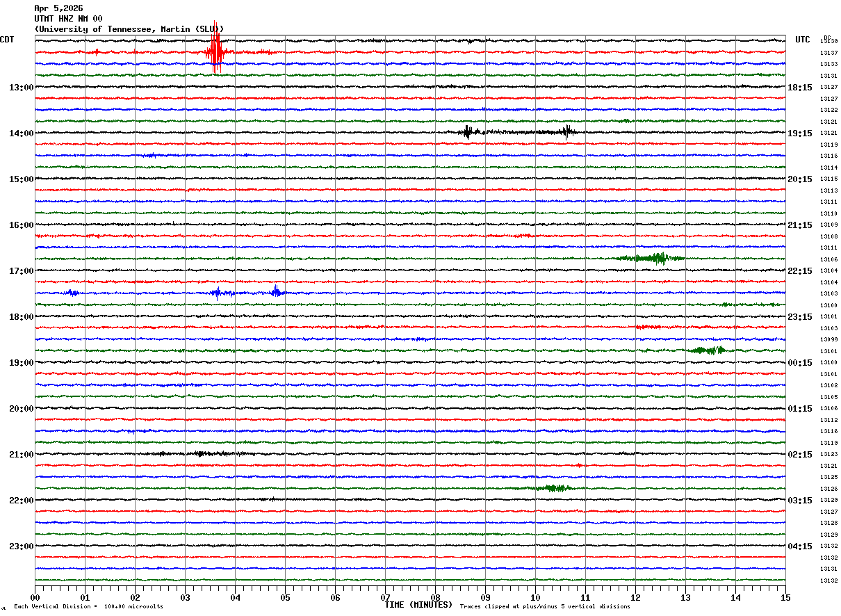Screen dimensions: 841x616
Task: Click minute tick label "08" on bottom axis
Action: 435,597
